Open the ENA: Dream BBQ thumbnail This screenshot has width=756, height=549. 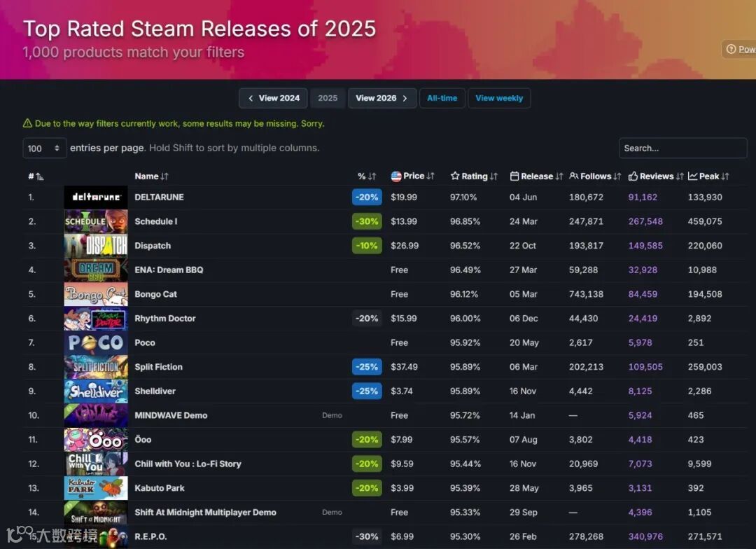[96, 270]
